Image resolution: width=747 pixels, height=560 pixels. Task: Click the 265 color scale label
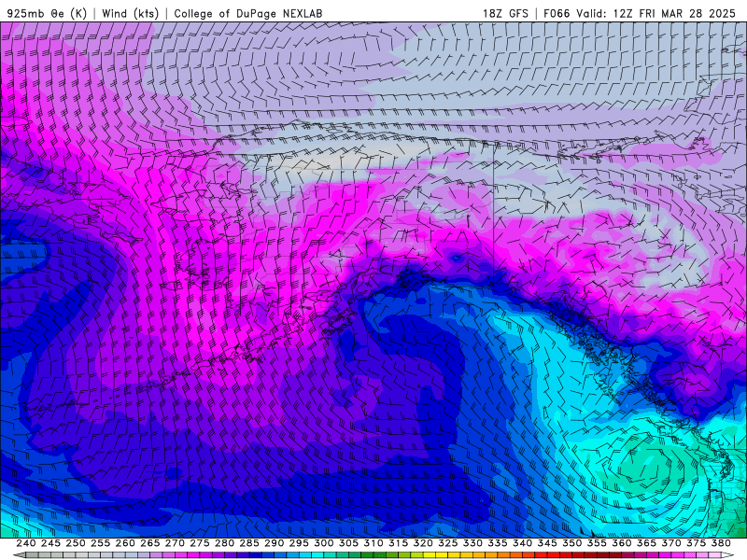(149, 543)
